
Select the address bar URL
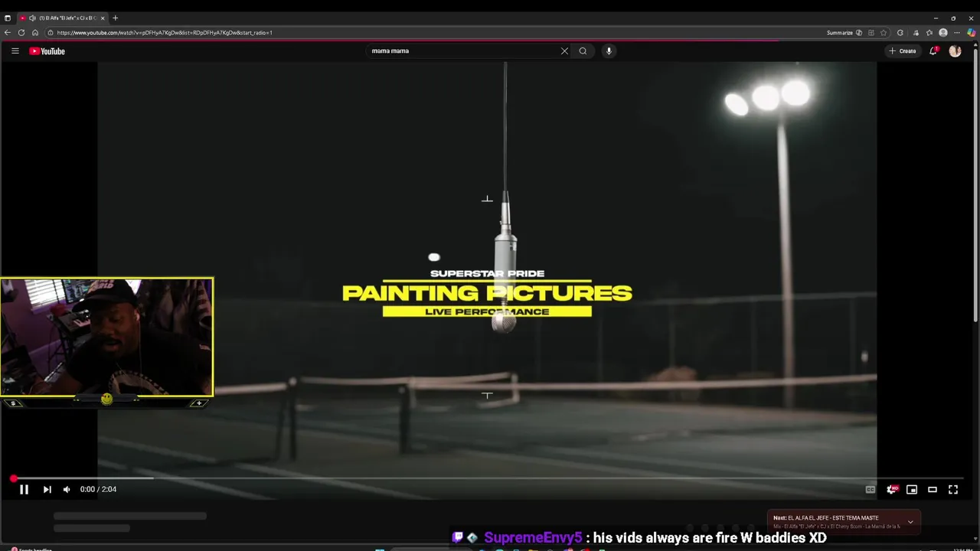[x=165, y=33]
